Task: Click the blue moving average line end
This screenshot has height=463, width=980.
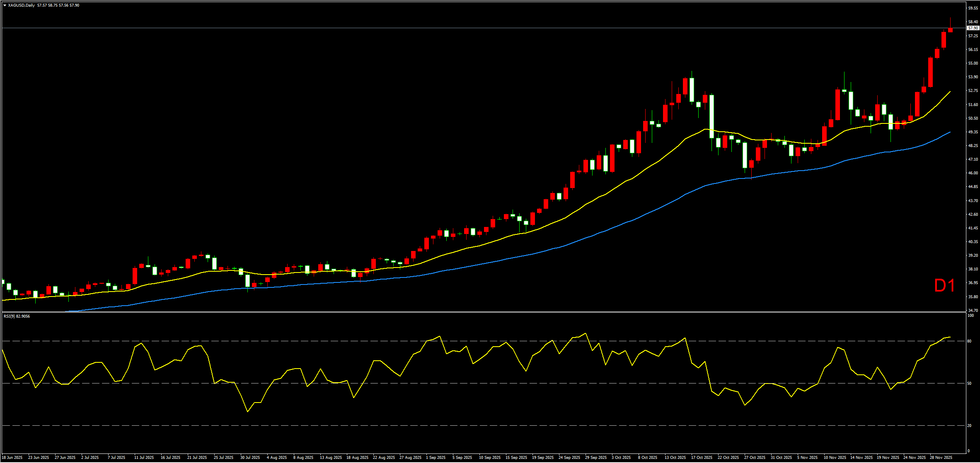Action: [950, 132]
